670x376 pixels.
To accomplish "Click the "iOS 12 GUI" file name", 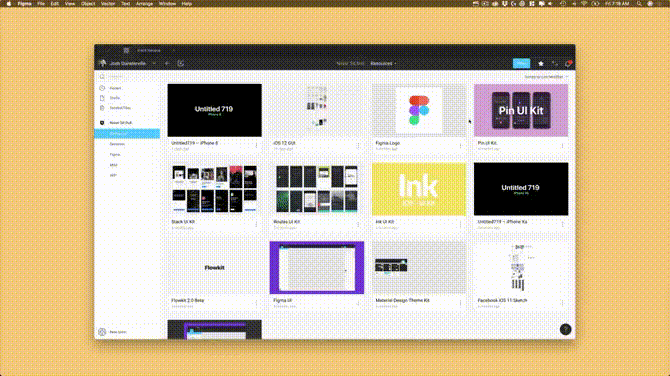I will coord(284,143).
